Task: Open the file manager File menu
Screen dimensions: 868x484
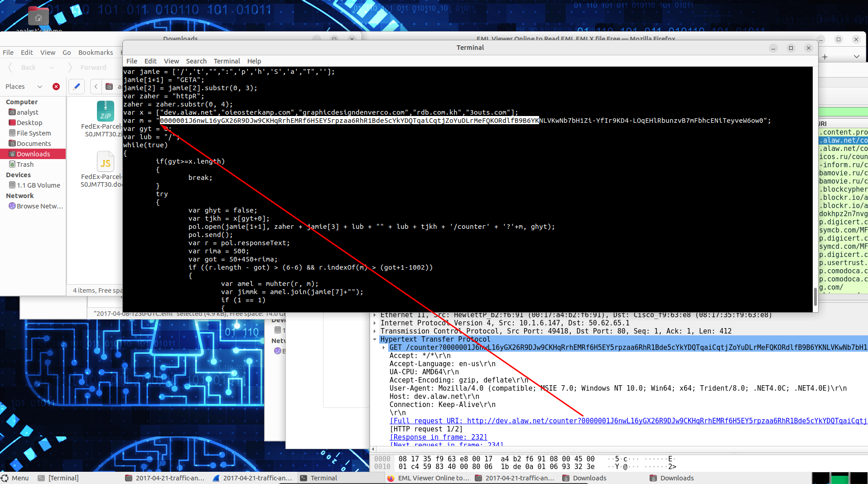Action: pos(8,53)
